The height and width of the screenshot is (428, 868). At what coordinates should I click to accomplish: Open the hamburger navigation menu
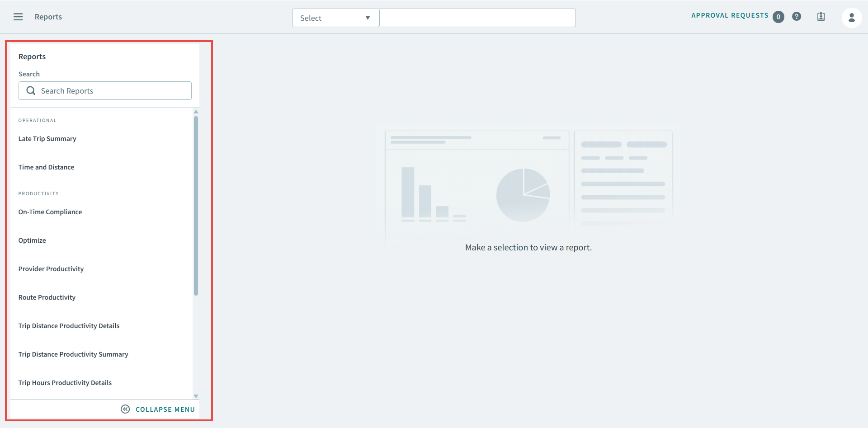tap(18, 17)
